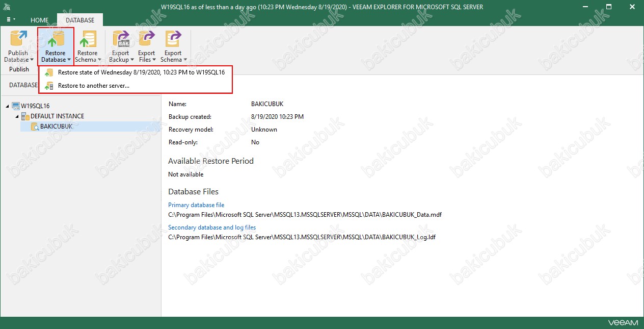
Task: Switch to the HOME tab
Action: coord(39,20)
